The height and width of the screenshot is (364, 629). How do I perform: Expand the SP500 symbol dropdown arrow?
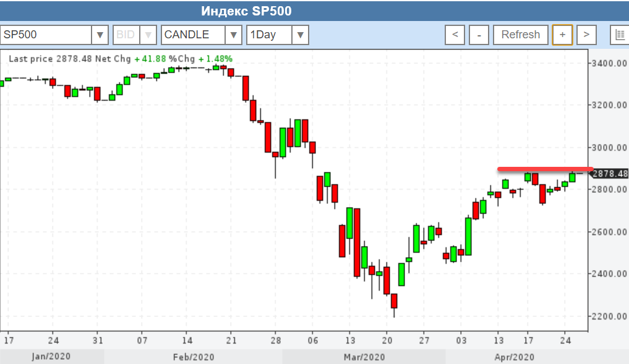[100, 35]
